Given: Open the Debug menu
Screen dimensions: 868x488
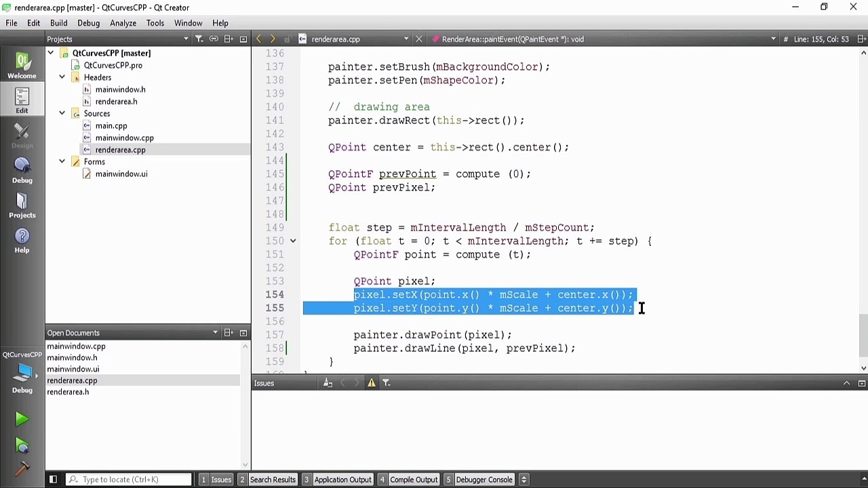Looking at the screenshot, I should pyautogui.click(x=88, y=23).
